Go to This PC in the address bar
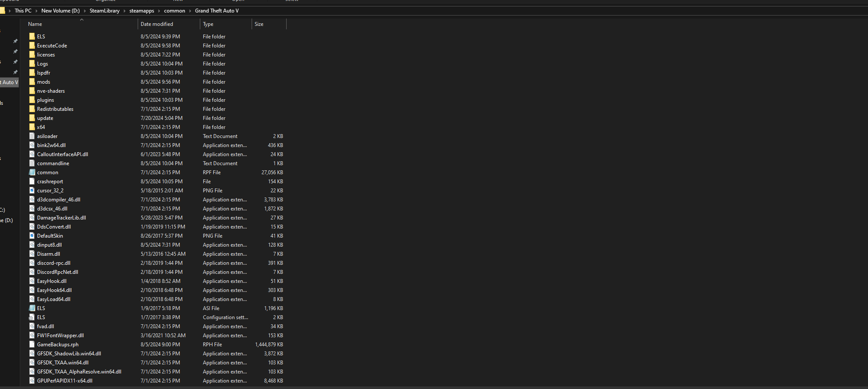 point(23,11)
